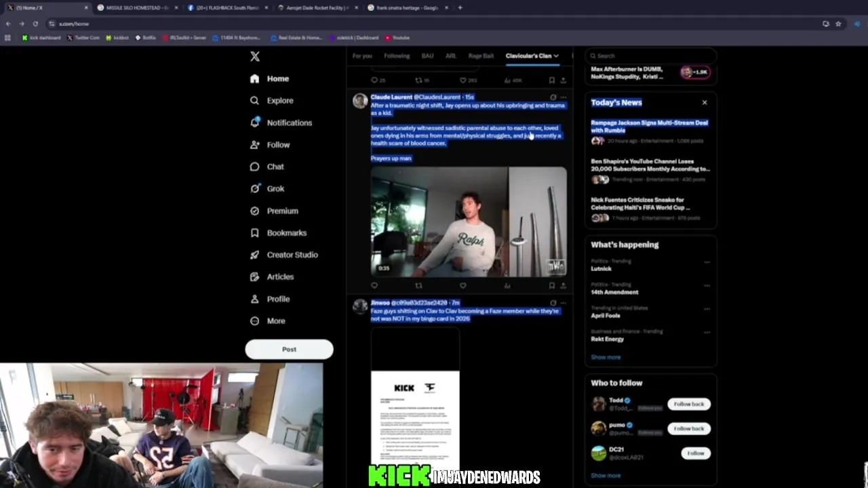Follow back Todd

(x=689, y=404)
